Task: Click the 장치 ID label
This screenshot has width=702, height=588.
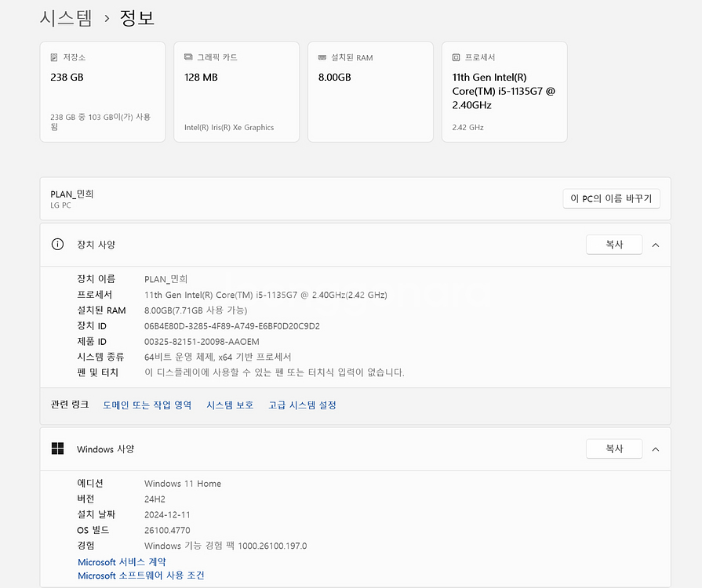Action: 92,326
